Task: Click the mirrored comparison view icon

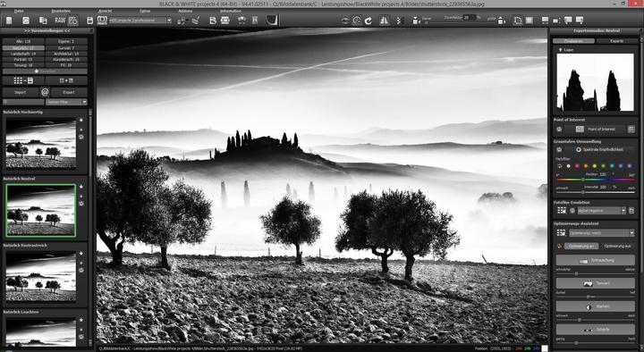Action: pyautogui.click(x=385, y=21)
